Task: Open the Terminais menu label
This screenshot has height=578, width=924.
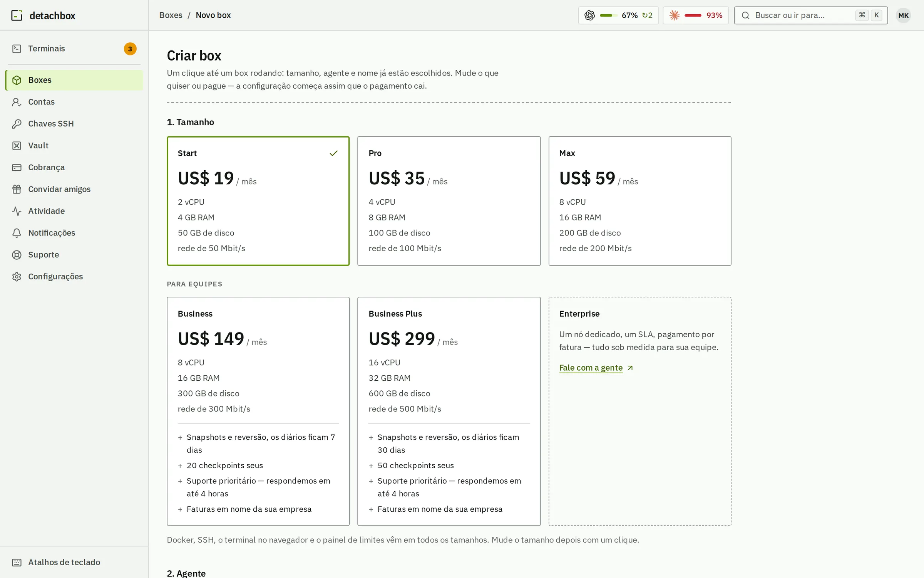Action: tap(47, 49)
